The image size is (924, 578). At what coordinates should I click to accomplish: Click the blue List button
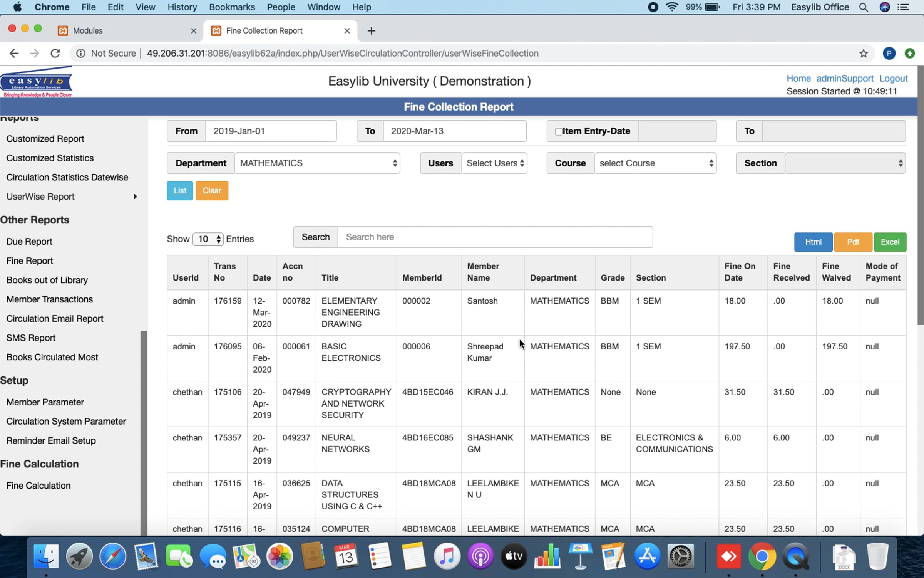(180, 190)
